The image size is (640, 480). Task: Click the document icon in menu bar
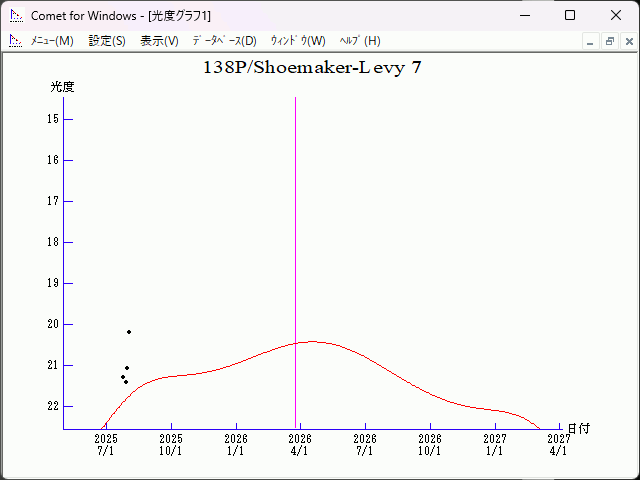pyautogui.click(x=15, y=41)
